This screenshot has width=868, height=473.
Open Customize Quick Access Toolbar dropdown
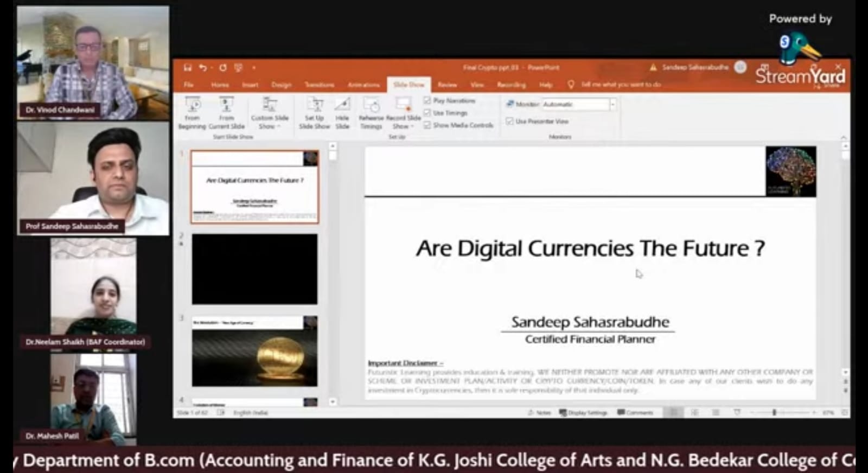pyautogui.click(x=253, y=68)
